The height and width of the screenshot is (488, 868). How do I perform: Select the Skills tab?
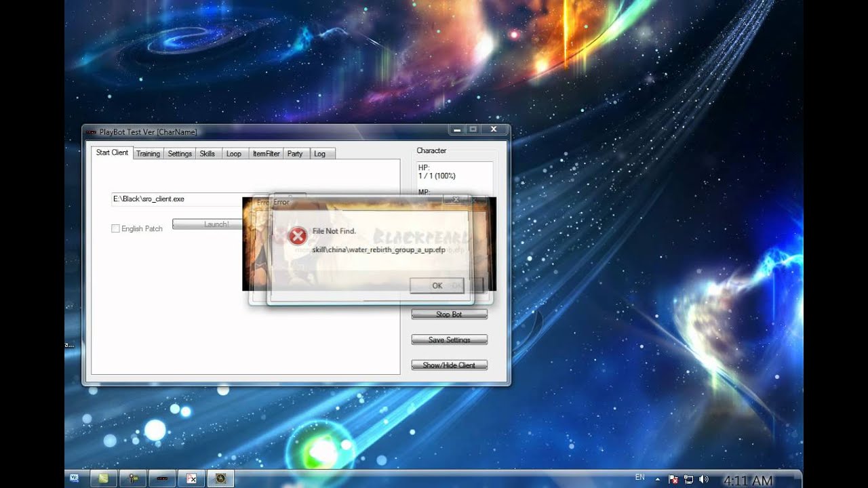coord(208,154)
